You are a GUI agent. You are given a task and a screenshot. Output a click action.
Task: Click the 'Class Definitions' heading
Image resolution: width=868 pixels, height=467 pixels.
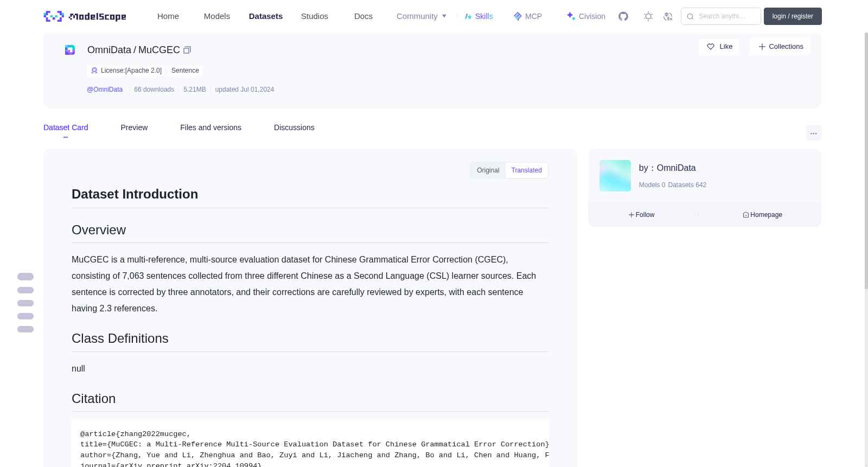pos(120,338)
